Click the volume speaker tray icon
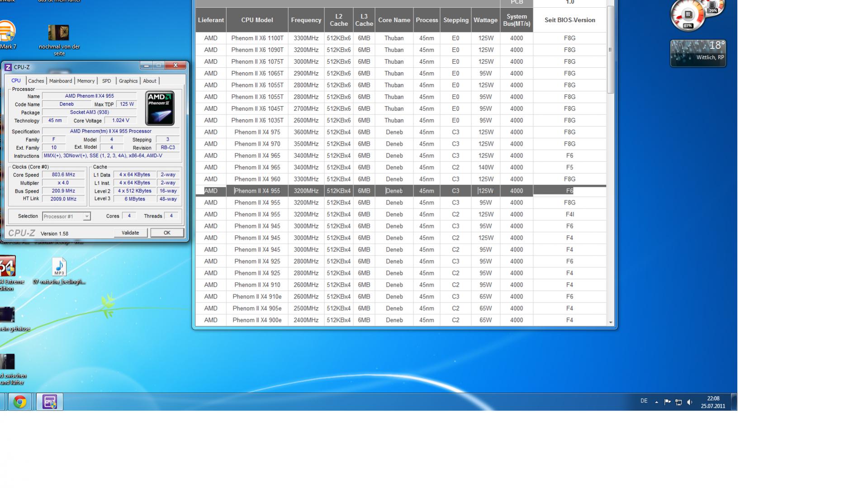The image size is (868, 488). [x=690, y=402]
